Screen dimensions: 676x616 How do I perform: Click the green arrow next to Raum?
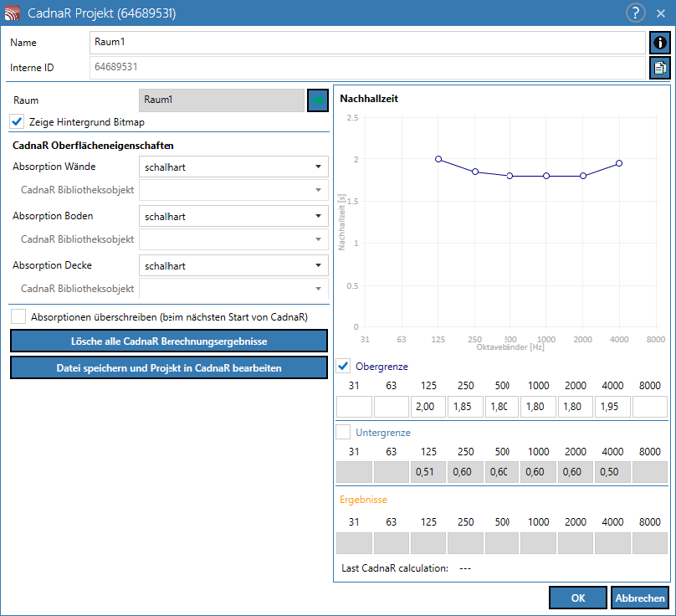click(318, 100)
